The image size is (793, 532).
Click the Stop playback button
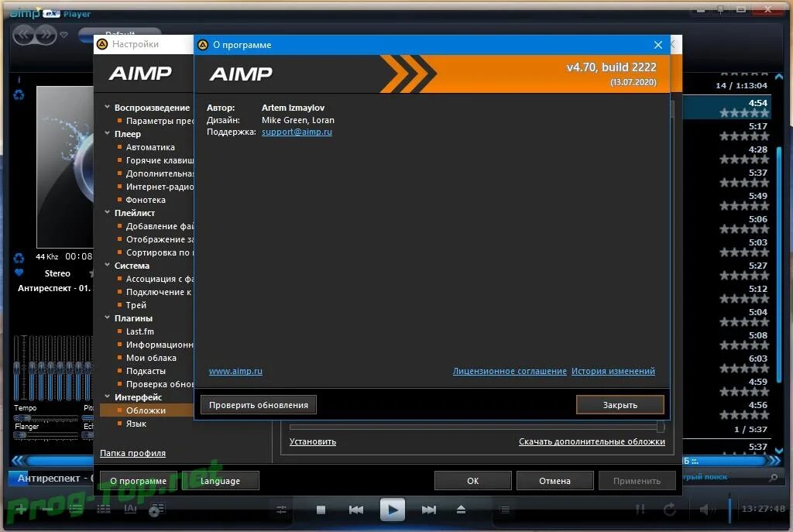click(x=321, y=510)
